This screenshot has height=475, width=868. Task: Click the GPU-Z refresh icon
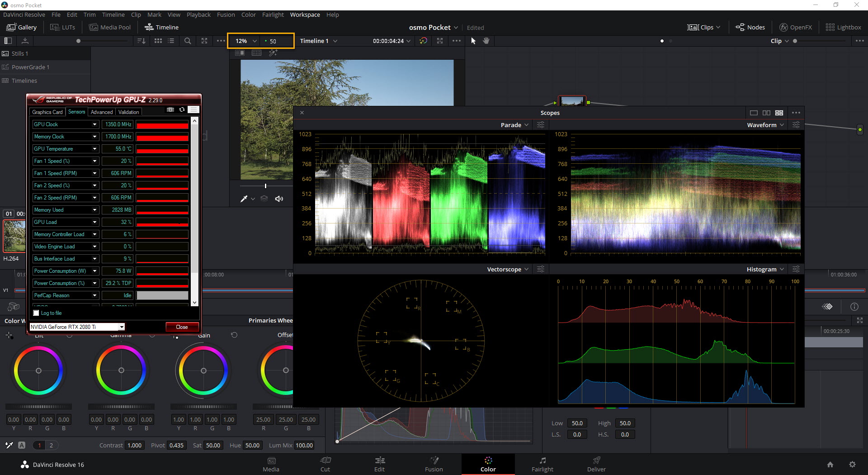click(182, 110)
